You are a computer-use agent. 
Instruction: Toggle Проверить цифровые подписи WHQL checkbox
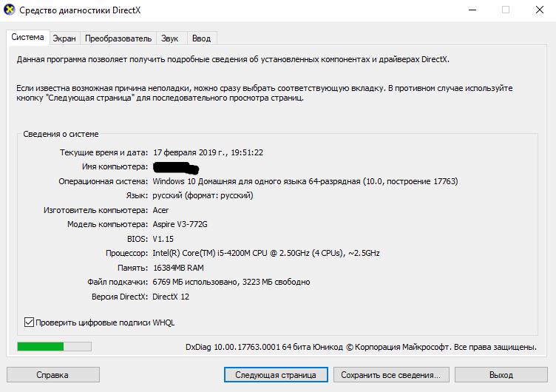pyautogui.click(x=29, y=322)
